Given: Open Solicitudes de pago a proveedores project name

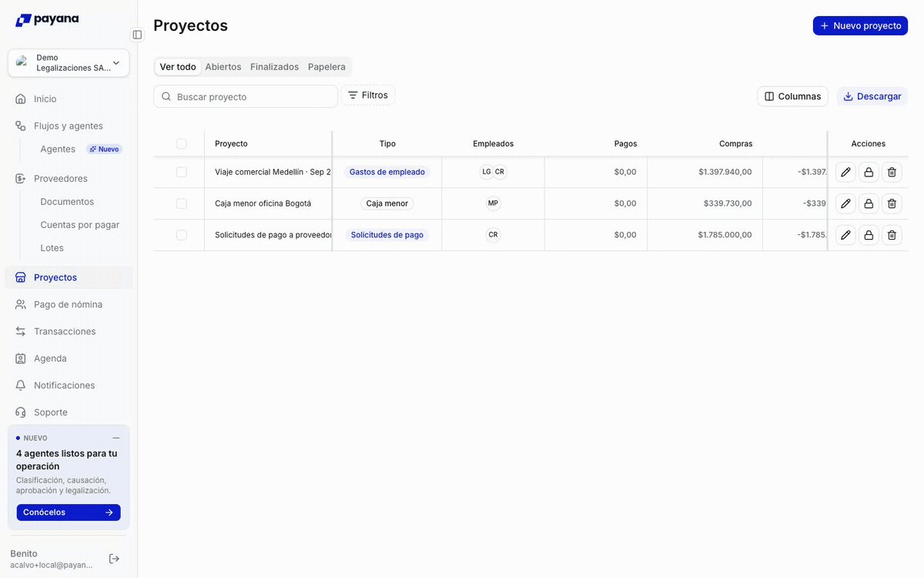Looking at the screenshot, I should (273, 234).
